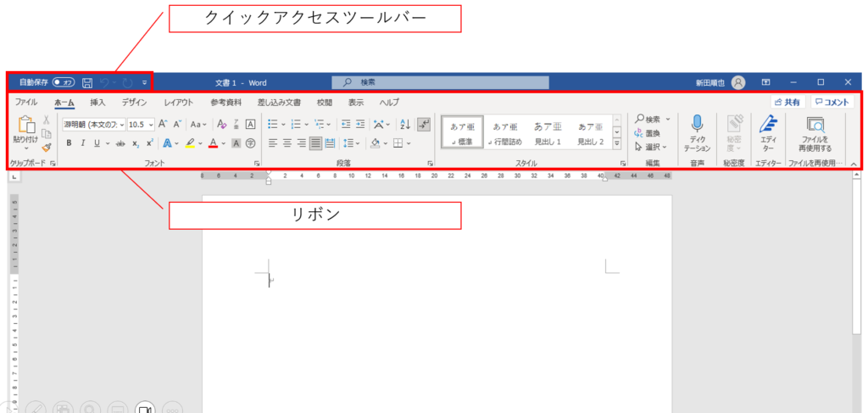Toggle the AutoSave (自動保存) switch
Screen dimensions: 868x413
click(64, 82)
